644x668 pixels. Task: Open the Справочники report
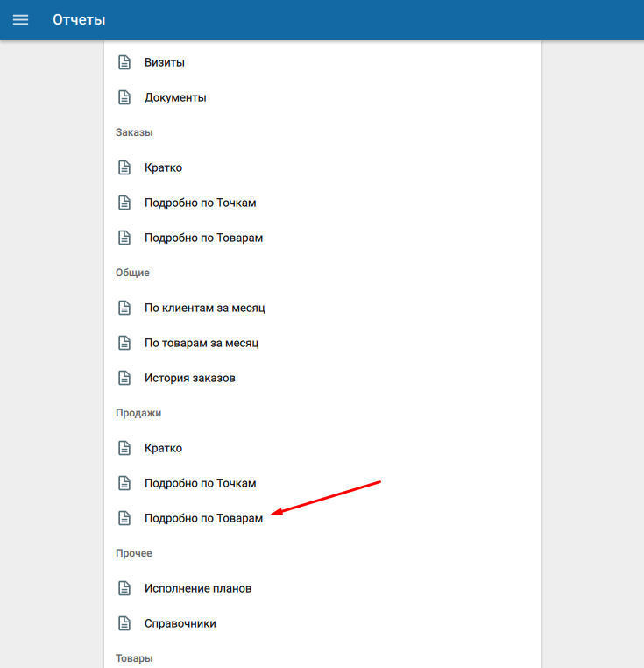click(180, 623)
